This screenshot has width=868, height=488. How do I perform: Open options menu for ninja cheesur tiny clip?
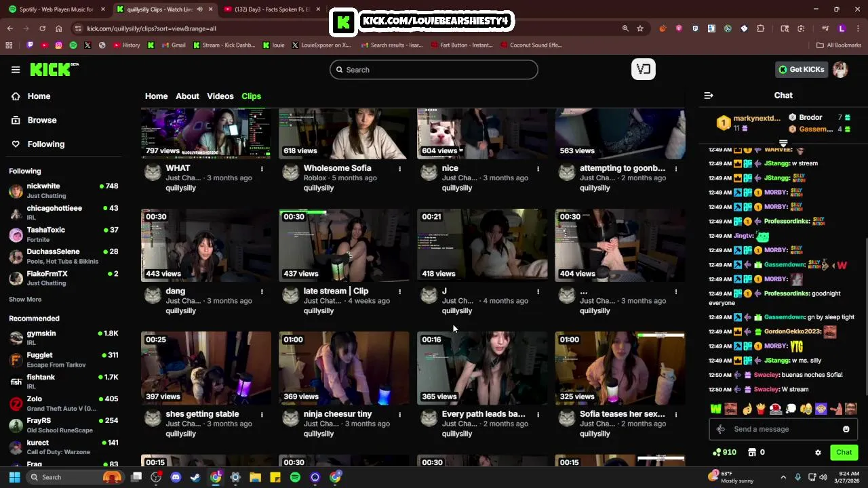tap(399, 414)
